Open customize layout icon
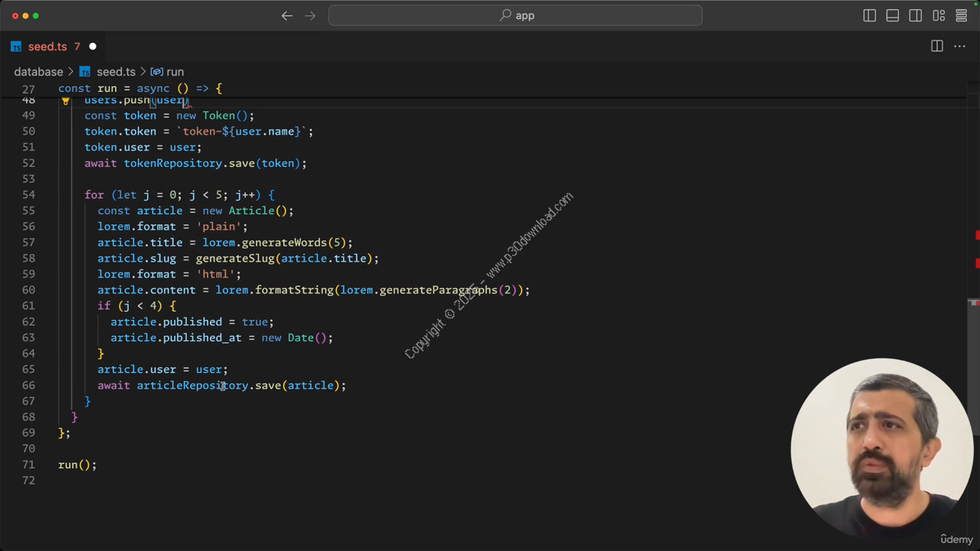 [939, 15]
